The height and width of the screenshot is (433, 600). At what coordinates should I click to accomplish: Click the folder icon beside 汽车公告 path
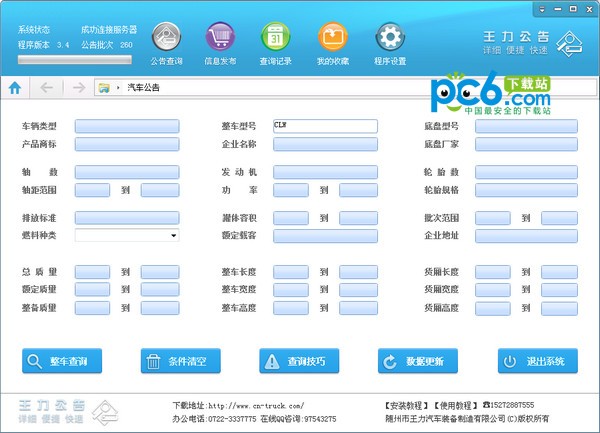[x=105, y=88]
